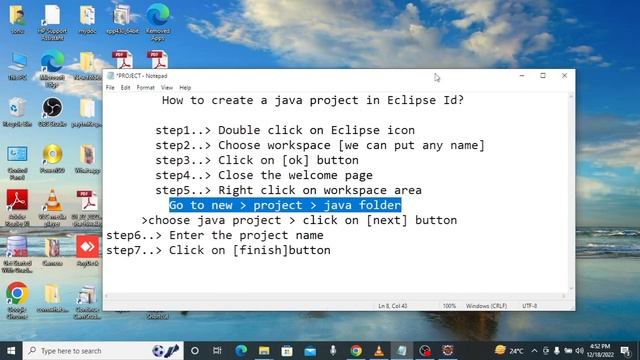Open the Help menu in Notepad

tap(185, 88)
